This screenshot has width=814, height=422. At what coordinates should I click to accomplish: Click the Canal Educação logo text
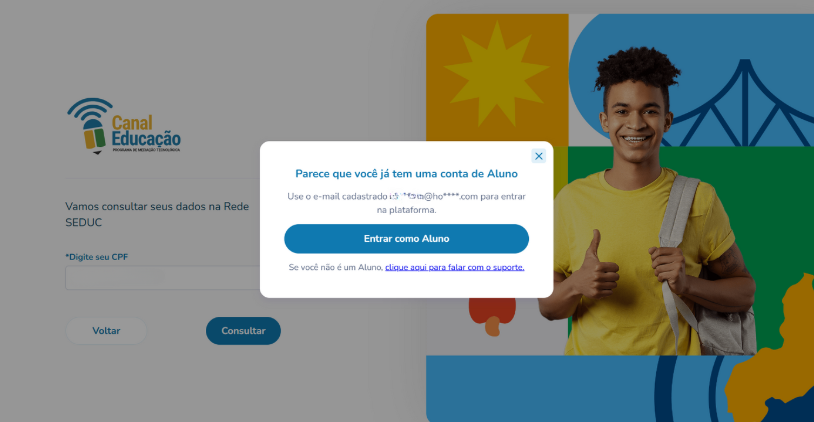click(x=146, y=131)
